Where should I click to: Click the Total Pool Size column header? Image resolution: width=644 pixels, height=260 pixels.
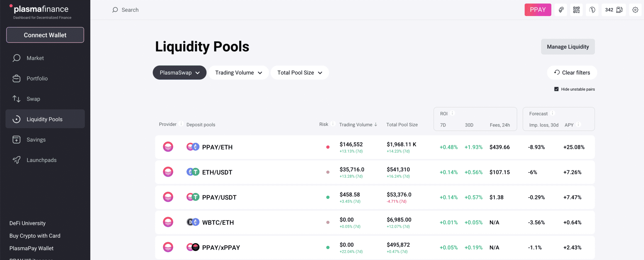coord(402,125)
